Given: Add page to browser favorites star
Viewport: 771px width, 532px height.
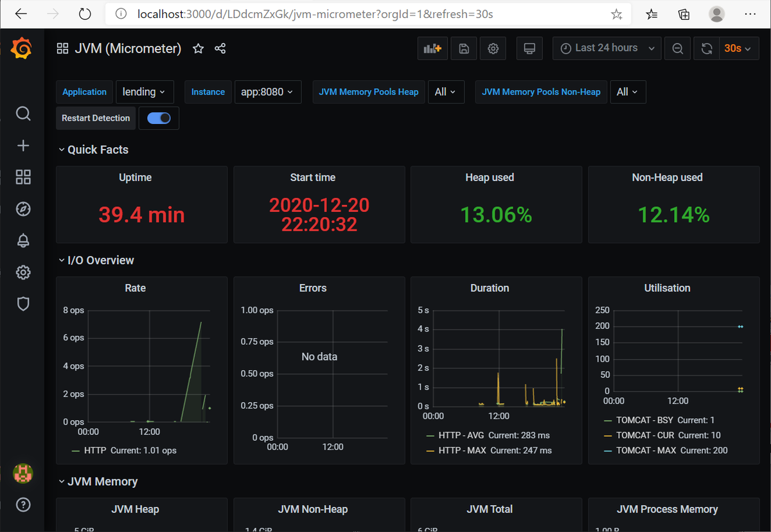Looking at the screenshot, I should click(616, 14).
